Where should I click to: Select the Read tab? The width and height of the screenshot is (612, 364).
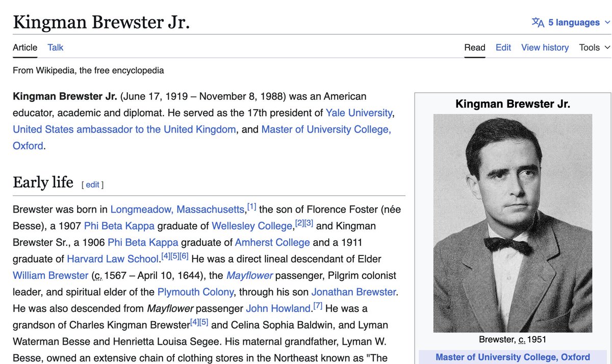[475, 47]
